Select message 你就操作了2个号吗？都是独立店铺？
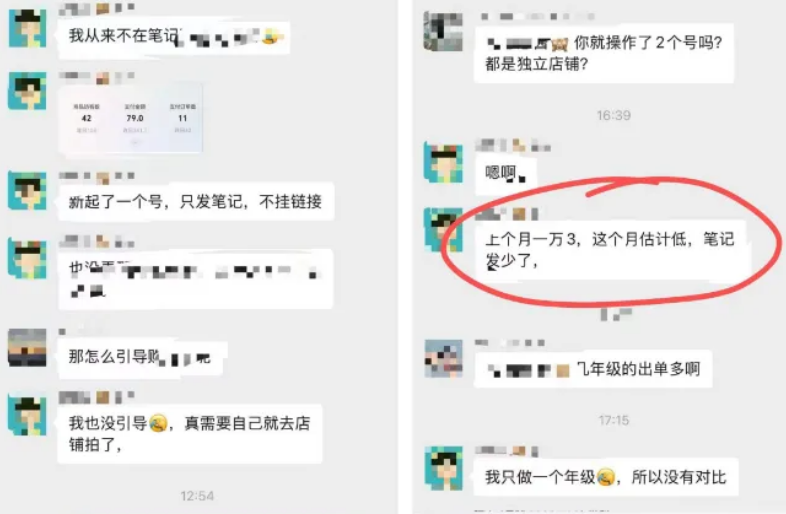The height and width of the screenshot is (514, 786). (x=604, y=53)
